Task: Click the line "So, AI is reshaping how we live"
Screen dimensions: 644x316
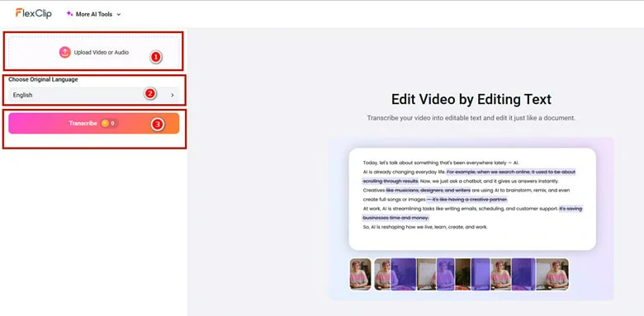Action: click(x=425, y=227)
